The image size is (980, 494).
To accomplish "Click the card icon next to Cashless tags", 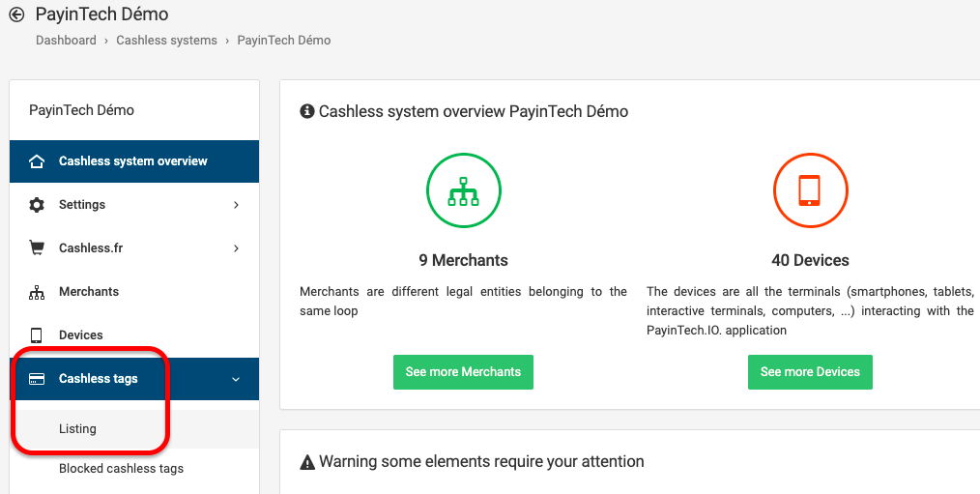I will [x=37, y=379].
